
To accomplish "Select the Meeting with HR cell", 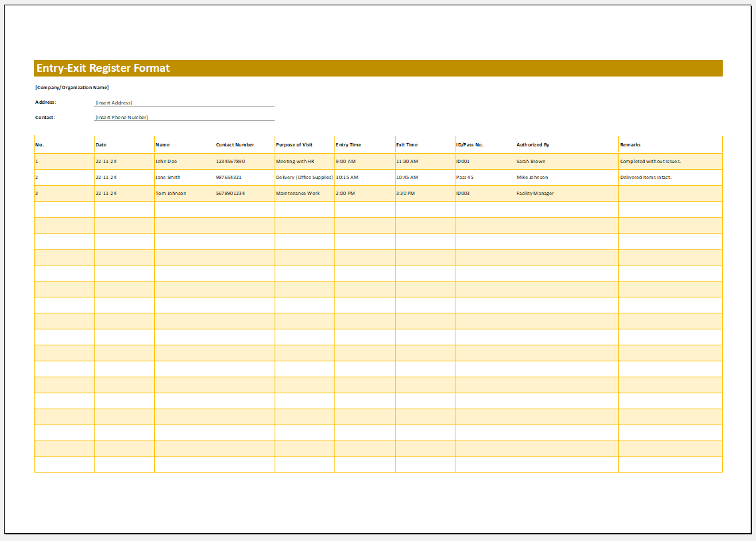I will pos(293,161).
